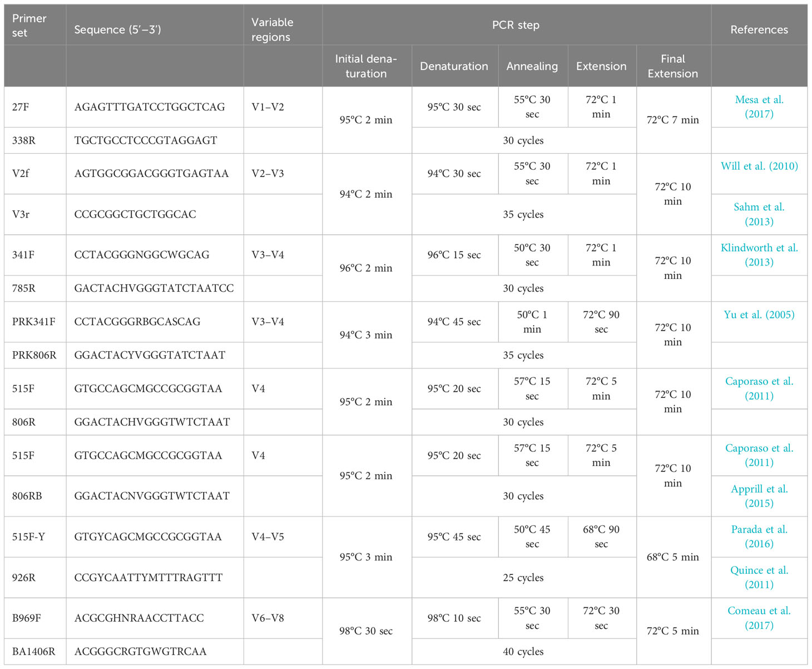
Task: Open the Klindworth et al. (2013) reference
Action: 759,255
